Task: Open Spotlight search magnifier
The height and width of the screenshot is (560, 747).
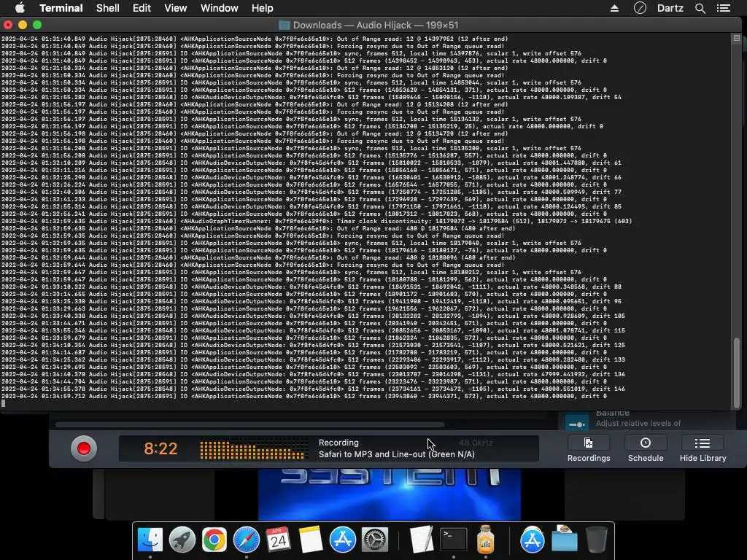Action: coord(700,8)
